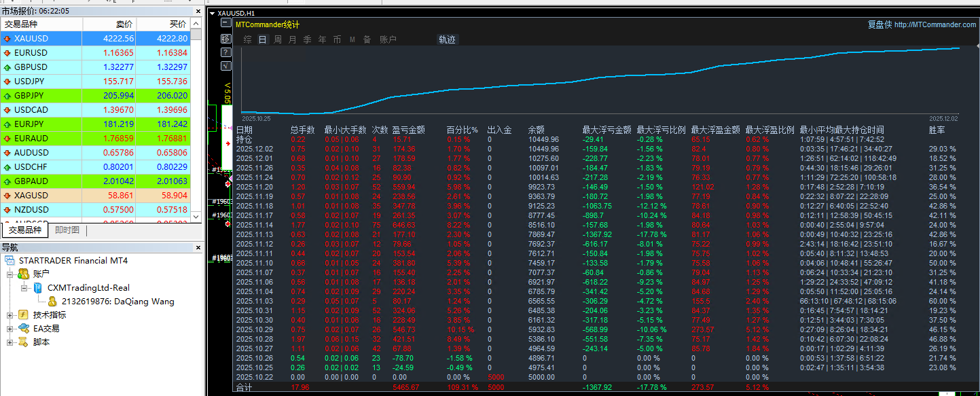Click the 移 move-panel icon

point(226,39)
